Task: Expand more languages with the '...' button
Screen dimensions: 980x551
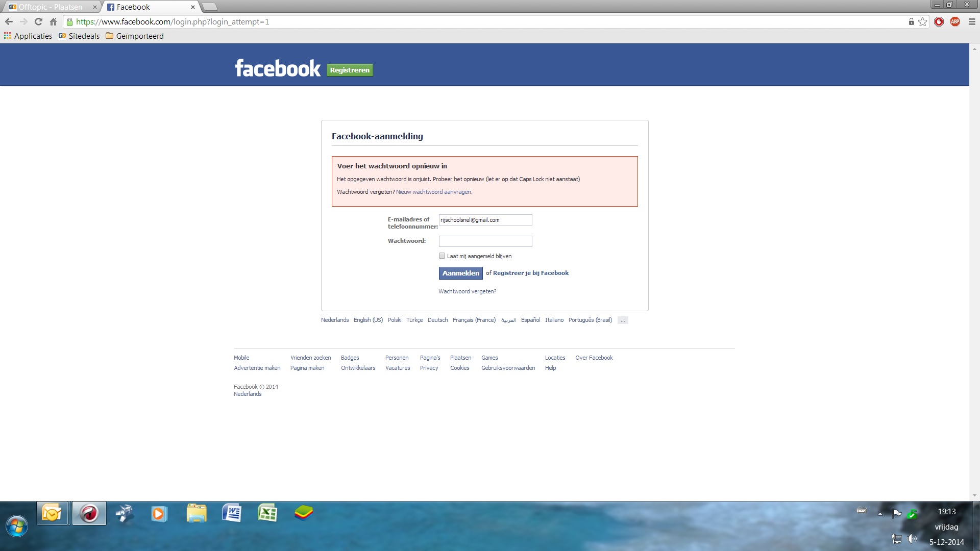Action: tap(623, 320)
